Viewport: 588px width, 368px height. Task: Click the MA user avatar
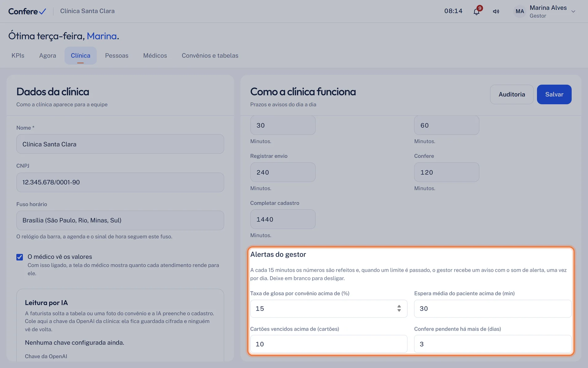tap(520, 11)
